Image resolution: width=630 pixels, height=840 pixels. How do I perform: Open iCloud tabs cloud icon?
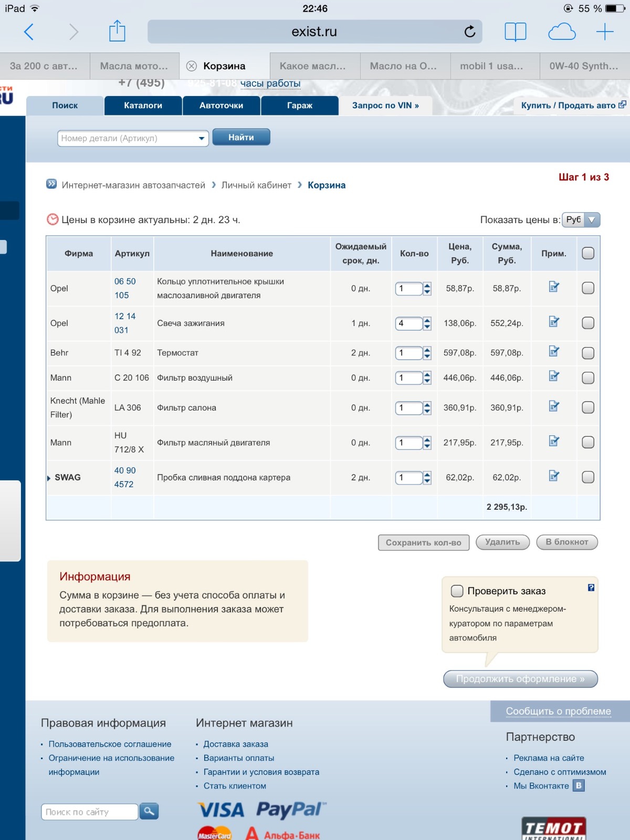pyautogui.click(x=562, y=31)
